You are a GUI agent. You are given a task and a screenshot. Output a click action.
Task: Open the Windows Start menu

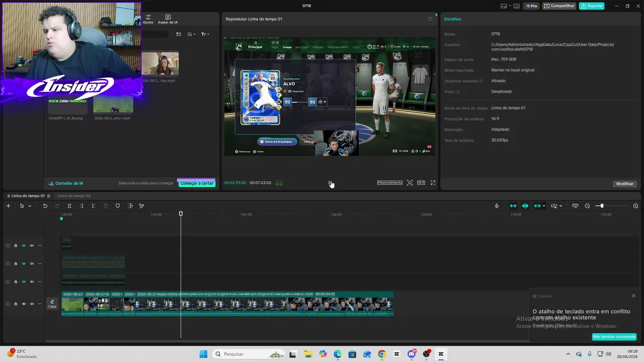point(203,354)
